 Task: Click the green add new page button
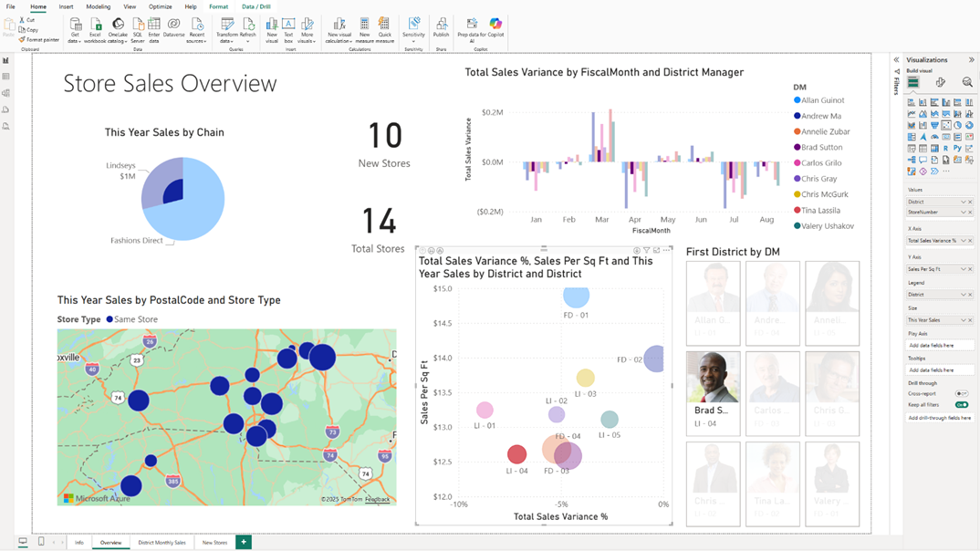[244, 542]
